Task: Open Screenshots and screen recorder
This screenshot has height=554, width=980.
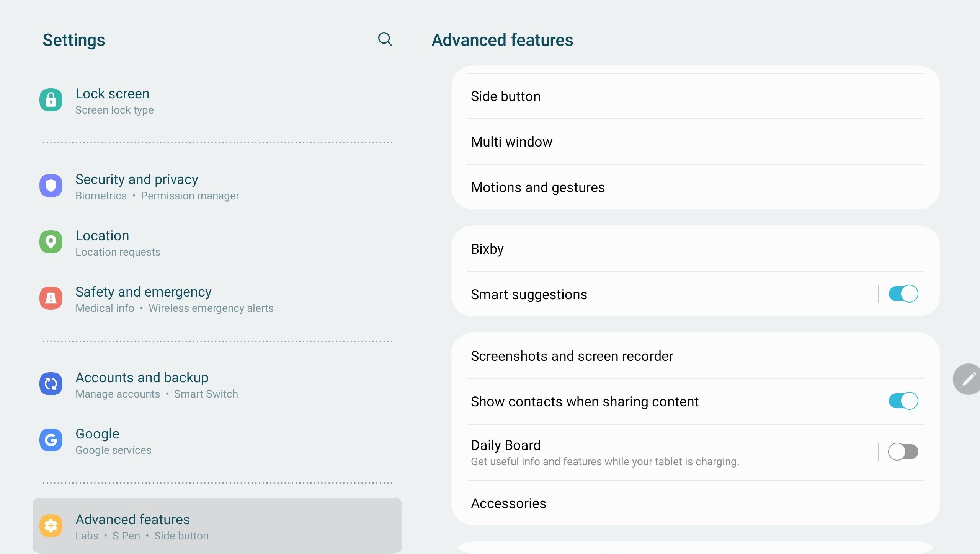Action: click(x=572, y=356)
